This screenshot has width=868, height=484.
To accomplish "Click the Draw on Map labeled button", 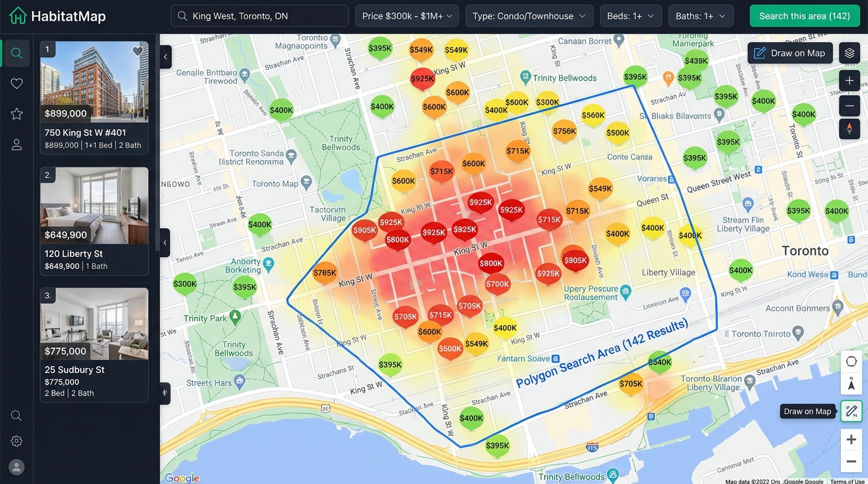I will [x=790, y=53].
